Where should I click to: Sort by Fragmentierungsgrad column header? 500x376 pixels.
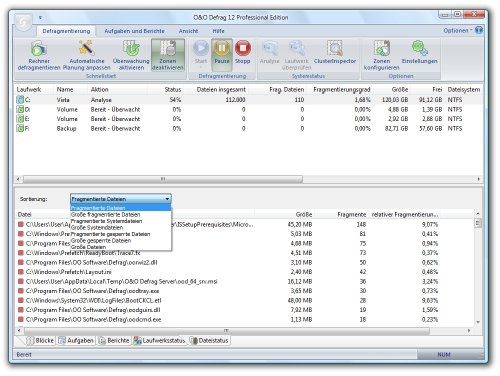tap(342, 89)
